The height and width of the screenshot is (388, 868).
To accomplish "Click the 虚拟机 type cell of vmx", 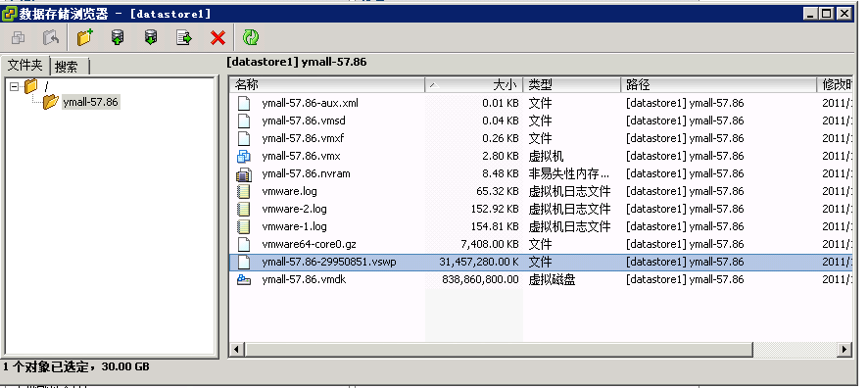I will coord(547,156).
